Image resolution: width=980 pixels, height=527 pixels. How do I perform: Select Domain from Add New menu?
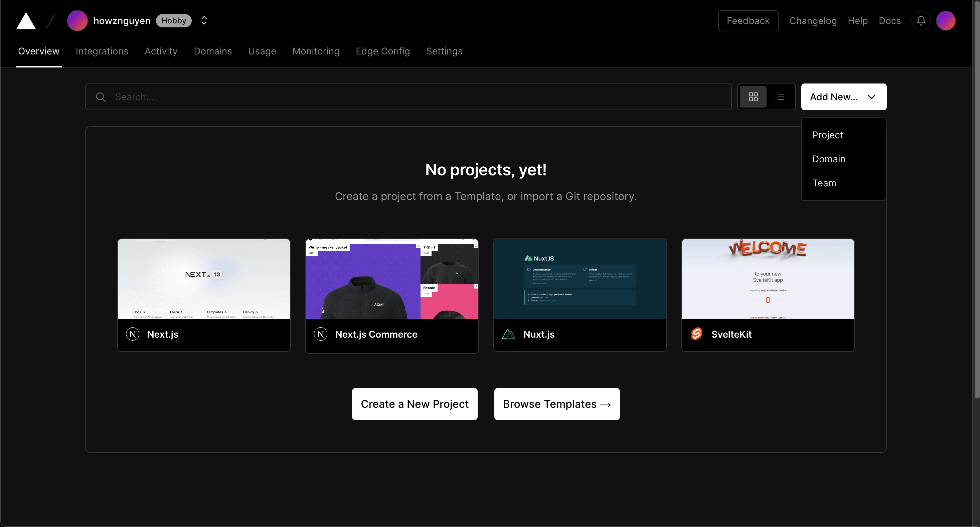[x=843, y=159]
